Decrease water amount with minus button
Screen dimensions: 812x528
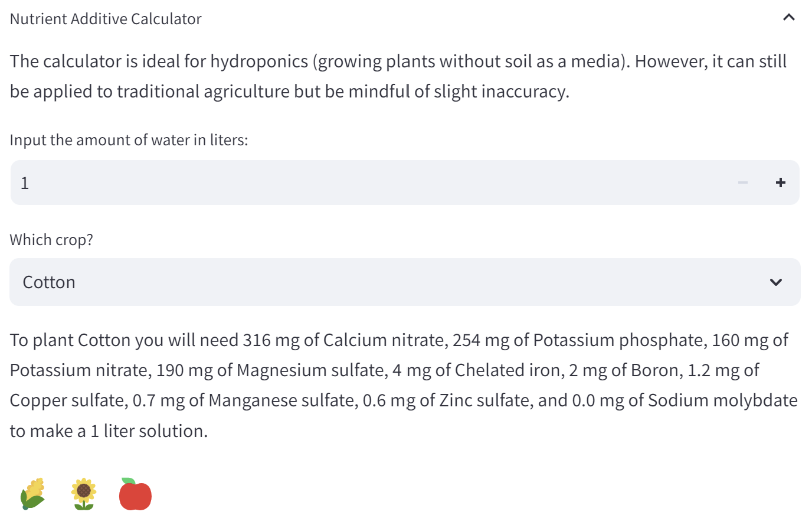(x=742, y=182)
